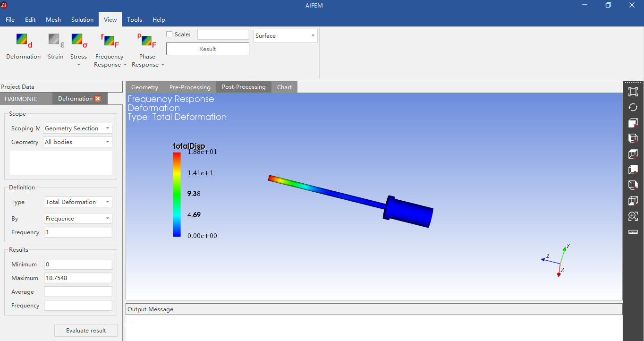Click the Maximum result field showing 18.7548
This screenshot has height=341, width=644.
78,278
